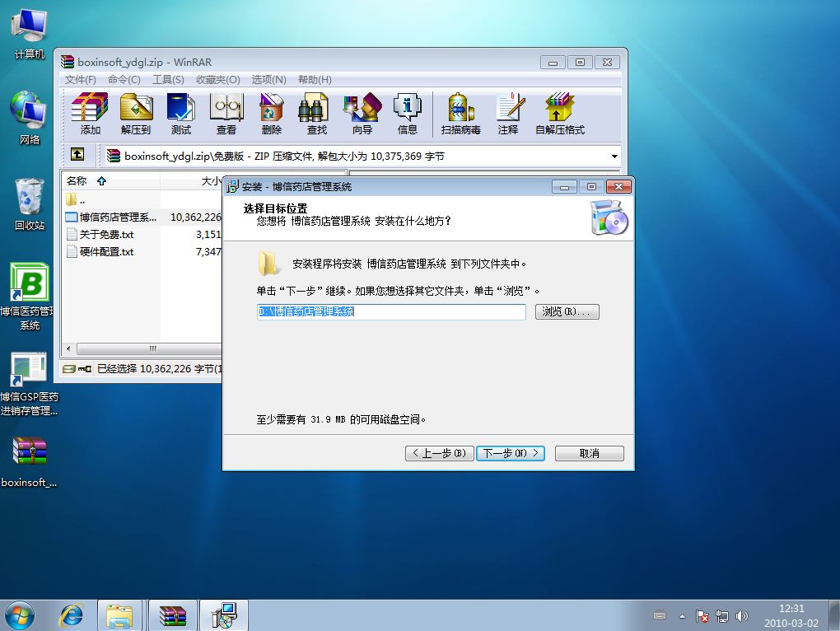The width and height of the screenshot is (840, 631).
Task: Go up one folder level button
Action: (77, 155)
